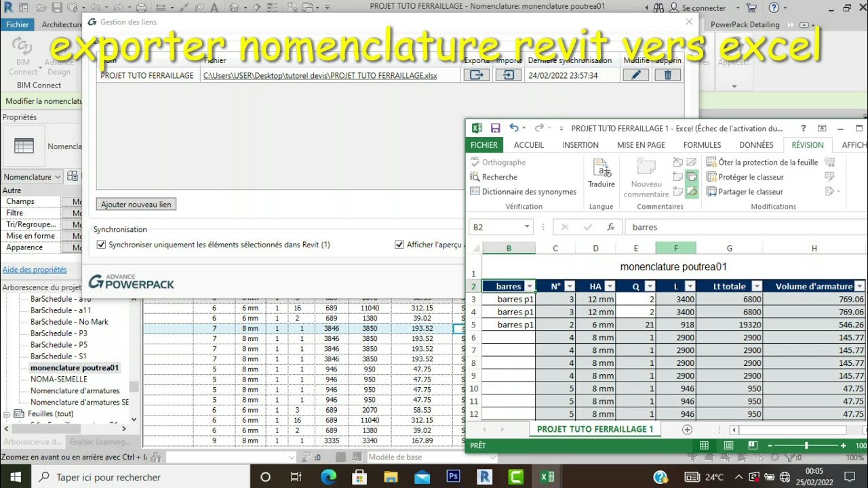Switch Excel to normal view icon

[704, 445]
